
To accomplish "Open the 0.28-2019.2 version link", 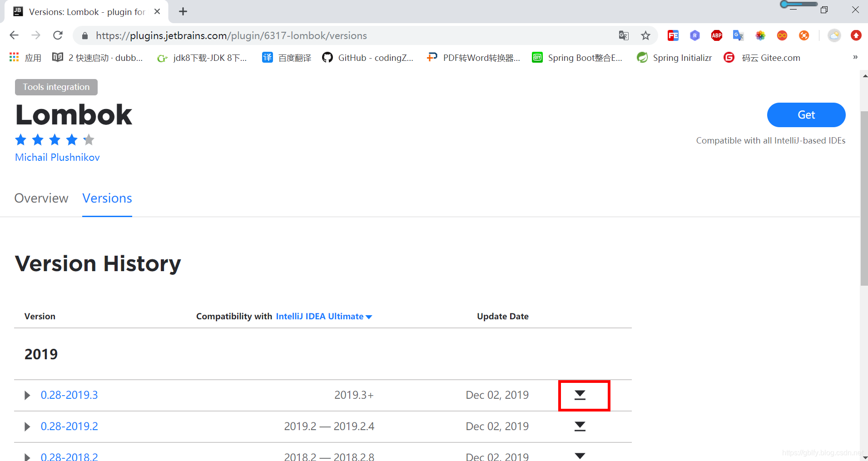I will point(69,426).
